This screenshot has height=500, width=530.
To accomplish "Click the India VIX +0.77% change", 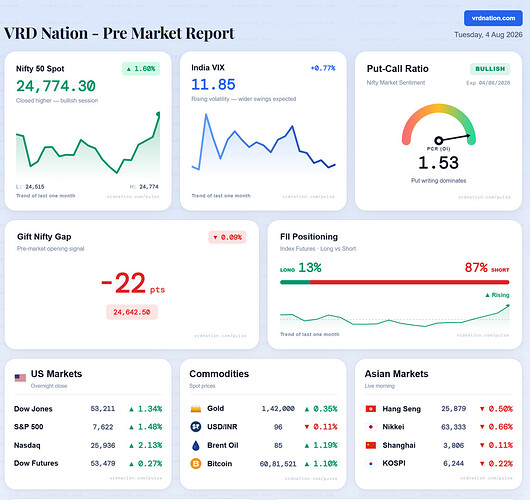I will pos(323,68).
